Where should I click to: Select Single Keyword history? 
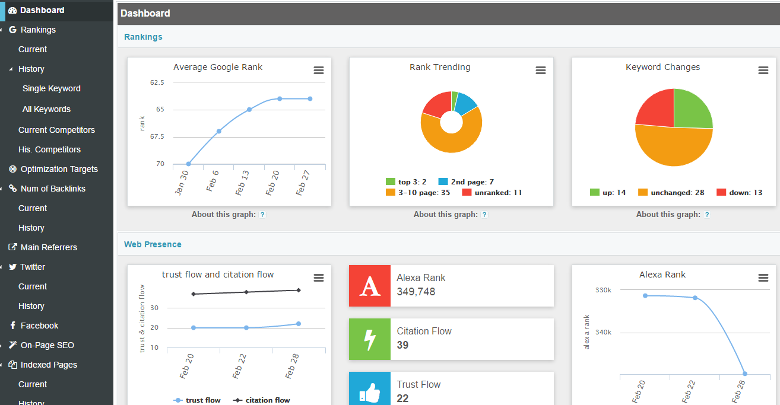click(51, 89)
